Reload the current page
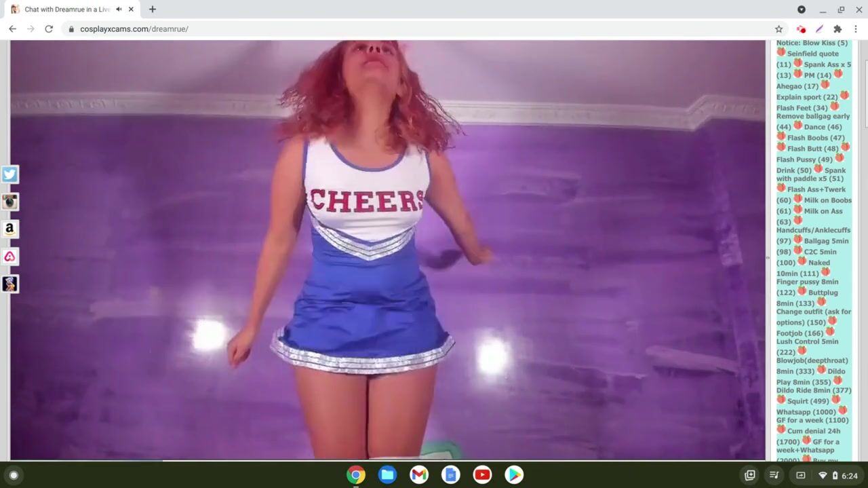868x488 pixels. pos(49,29)
